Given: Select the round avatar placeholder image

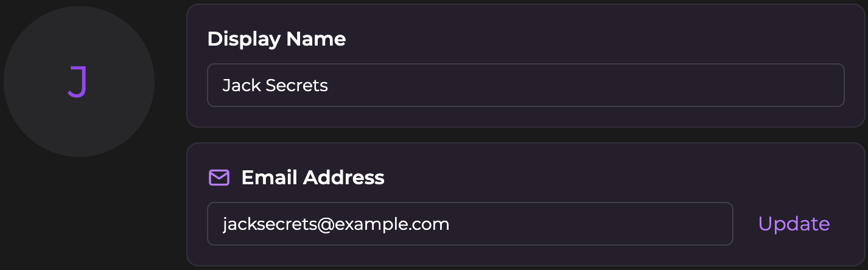Looking at the screenshot, I should pos(79,81).
